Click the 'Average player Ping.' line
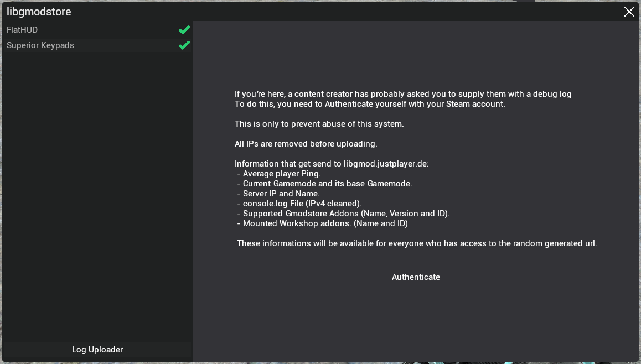Viewport: 641px width, 364px height. (279, 174)
